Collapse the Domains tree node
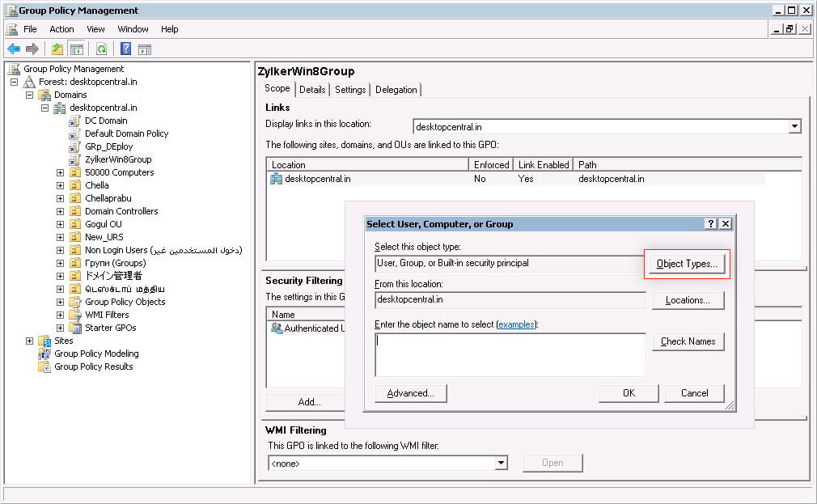Image resolution: width=817 pixels, height=504 pixels. pos(30,95)
